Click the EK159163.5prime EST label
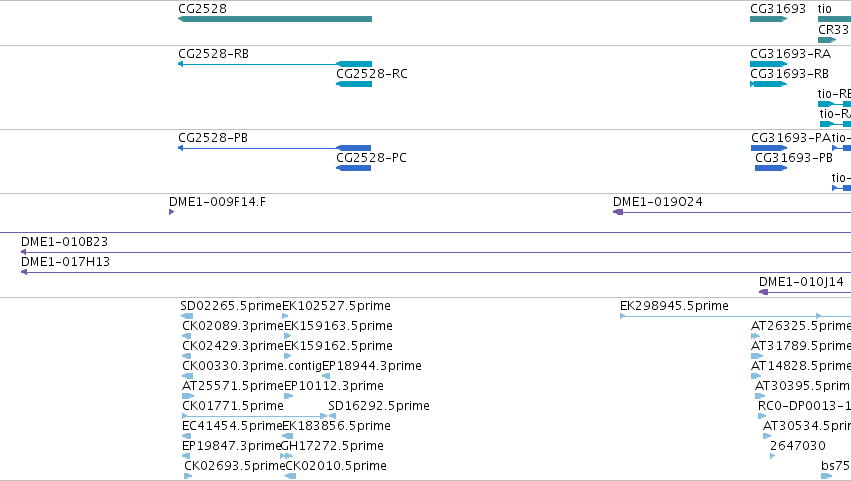The height and width of the screenshot is (481, 851). (339, 326)
